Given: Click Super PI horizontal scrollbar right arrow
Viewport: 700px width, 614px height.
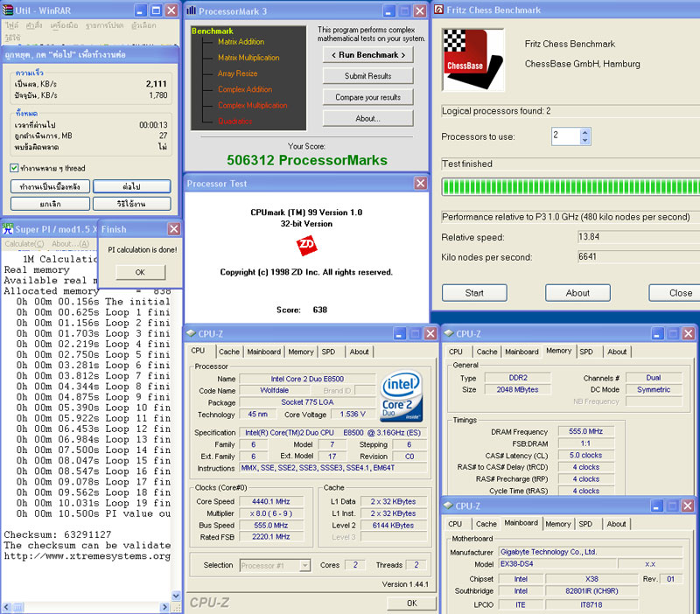Looking at the screenshot, I should coord(164,607).
